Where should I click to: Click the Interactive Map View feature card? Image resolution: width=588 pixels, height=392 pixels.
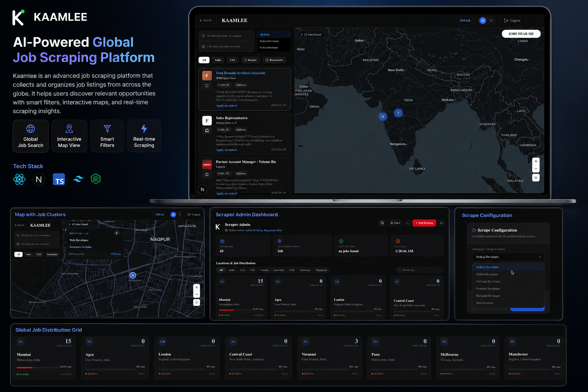[69, 136]
